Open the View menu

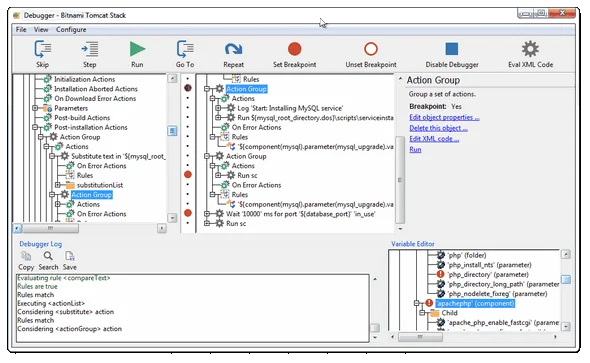(x=41, y=29)
